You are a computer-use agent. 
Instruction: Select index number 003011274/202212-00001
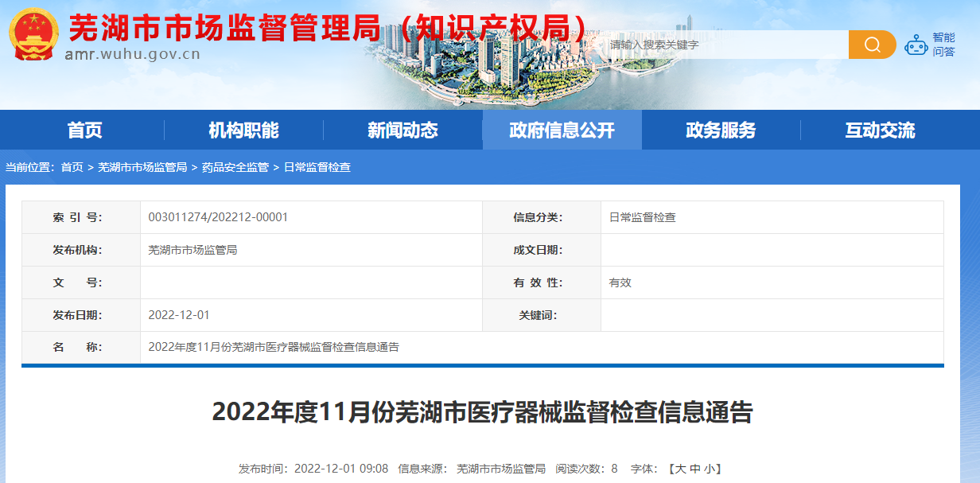point(218,217)
